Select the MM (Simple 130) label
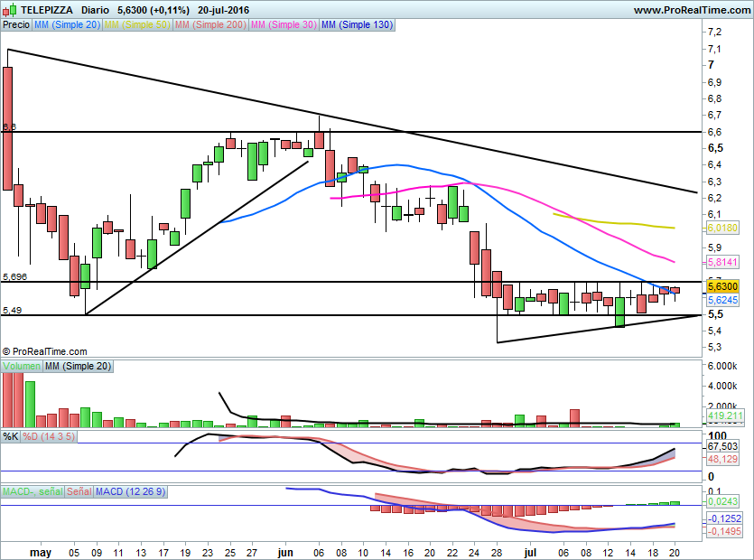The height and width of the screenshot is (560, 754). pos(357,25)
